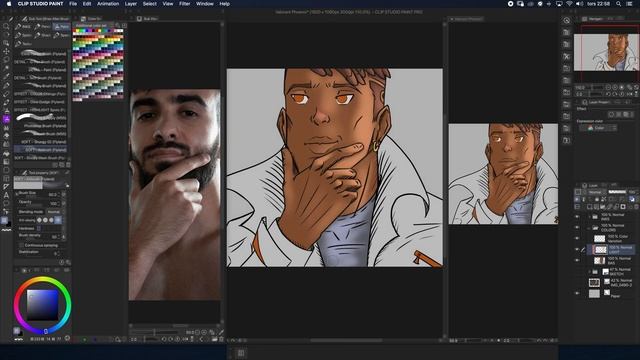The image size is (640, 360).
Task: Switch to the Navigator tab
Action: tap(595, 19)
